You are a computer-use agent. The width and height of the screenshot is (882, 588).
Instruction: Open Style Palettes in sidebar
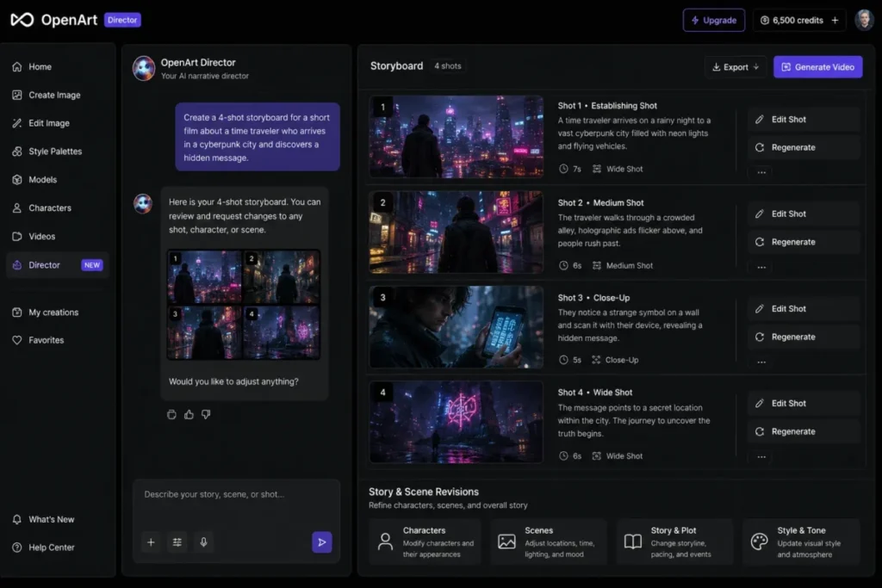tap(58, 152)
